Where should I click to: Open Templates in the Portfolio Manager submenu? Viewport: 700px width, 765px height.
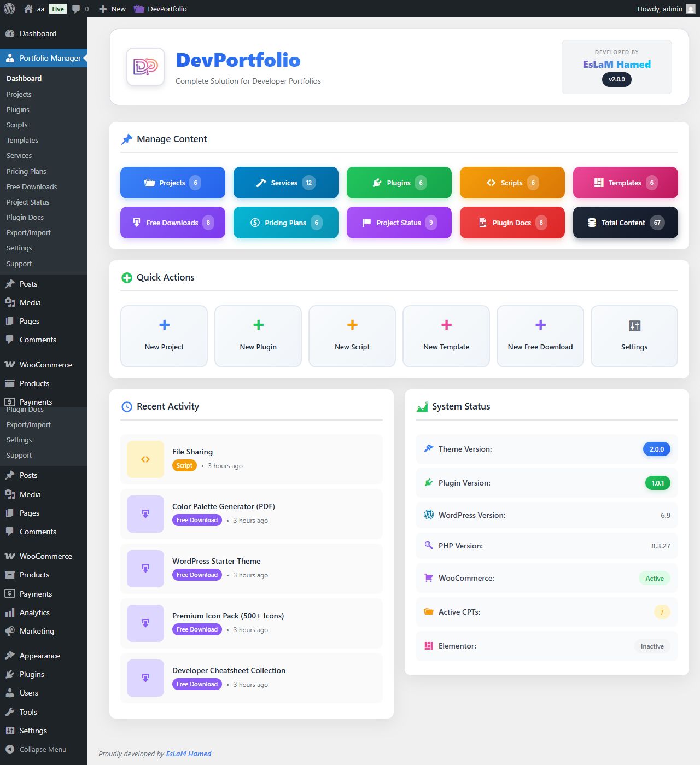pos(22,140)
